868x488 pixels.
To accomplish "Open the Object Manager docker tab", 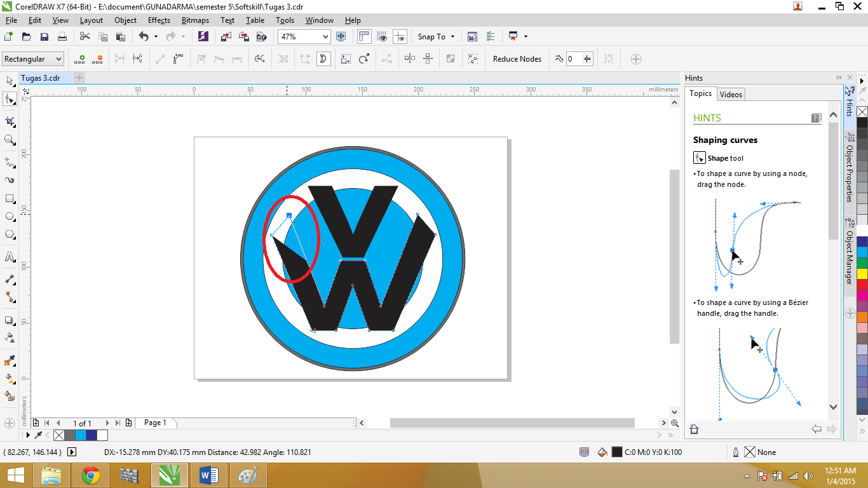I will point(850,251).
